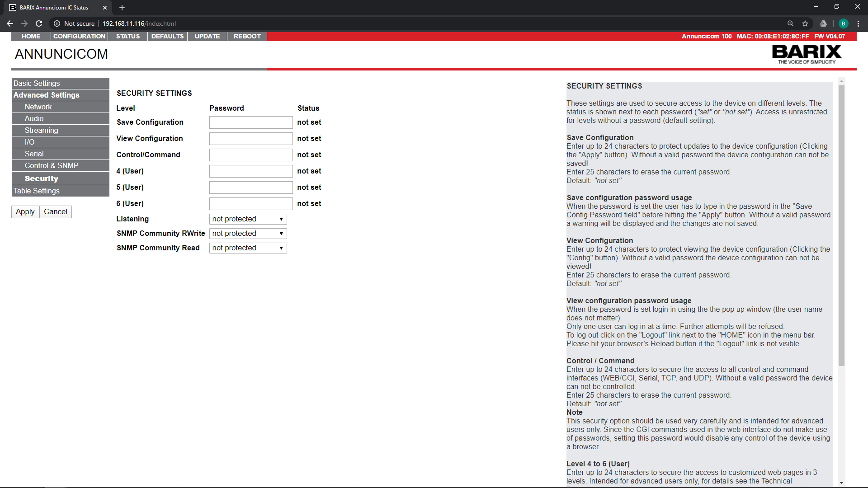
Task: Open SNMP Community RWrite dropdown
Action: (x=248, y=234)
